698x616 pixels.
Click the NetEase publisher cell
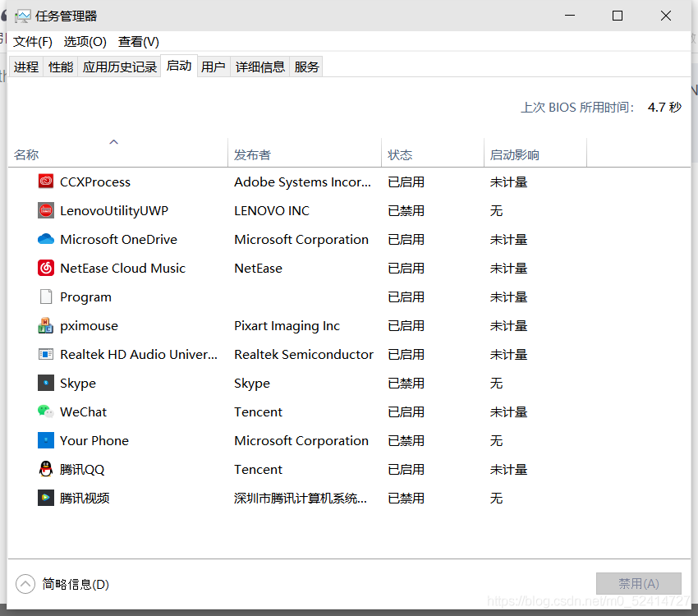tap(258, 268)
